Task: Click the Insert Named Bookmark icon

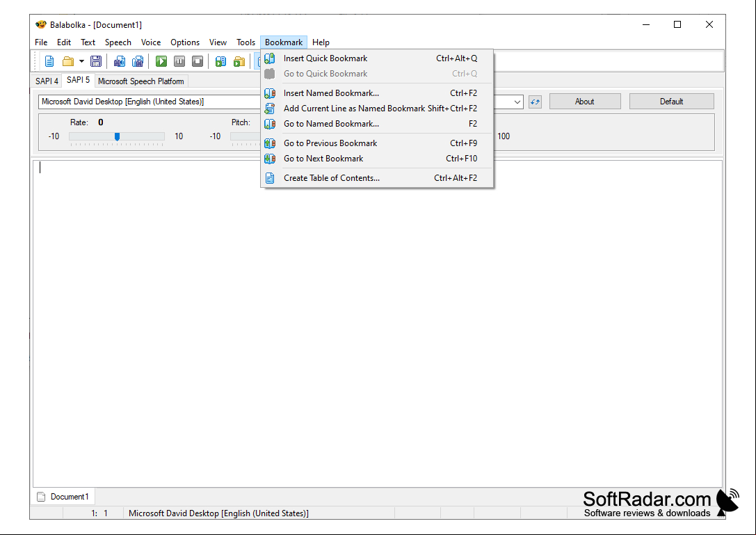Action: (270, 93)
